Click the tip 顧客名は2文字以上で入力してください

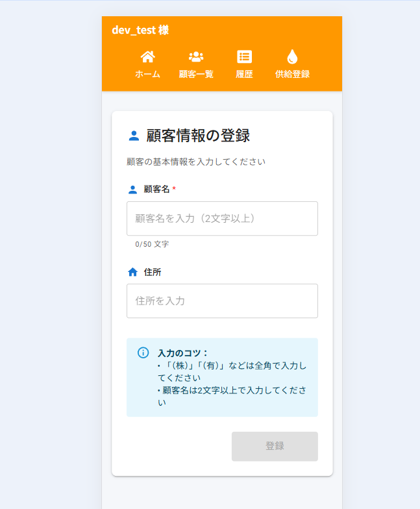[x=232, y=396]
